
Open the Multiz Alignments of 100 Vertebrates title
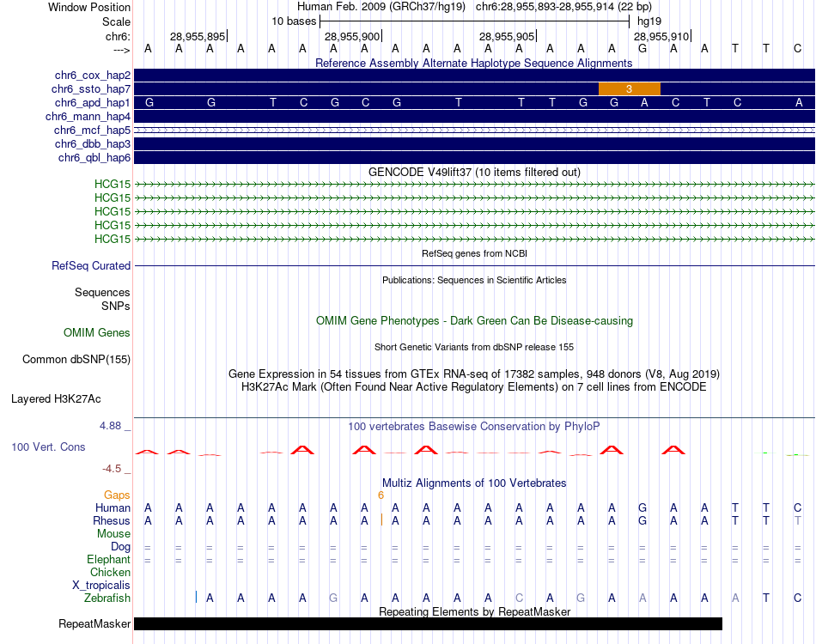[474, 483]
